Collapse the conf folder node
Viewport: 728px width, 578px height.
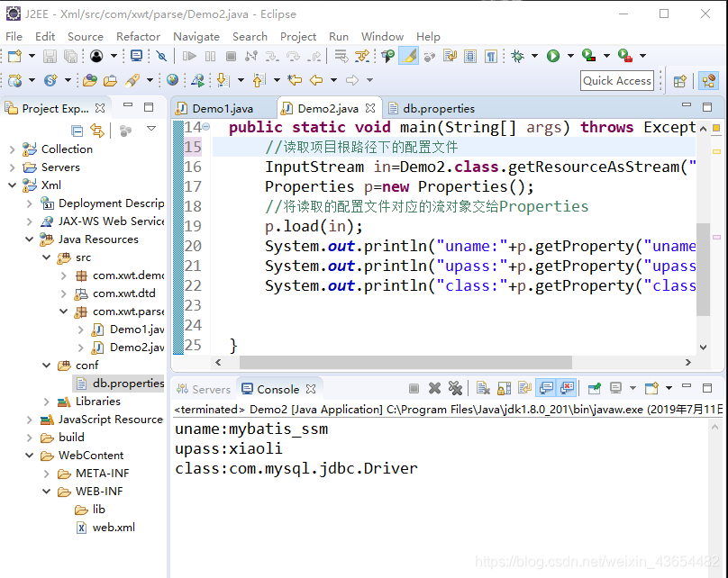47,366
